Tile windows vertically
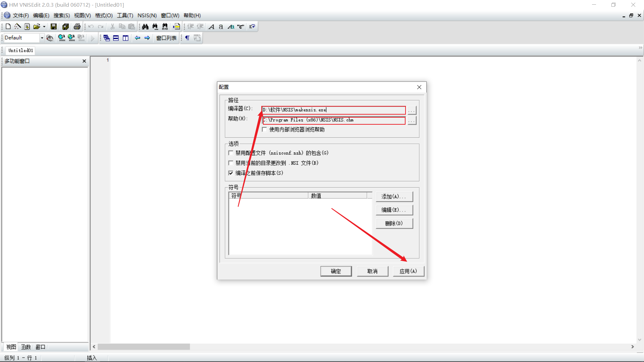Image resolution: width=644 pixels, height=362 pixels. point(126,38)
